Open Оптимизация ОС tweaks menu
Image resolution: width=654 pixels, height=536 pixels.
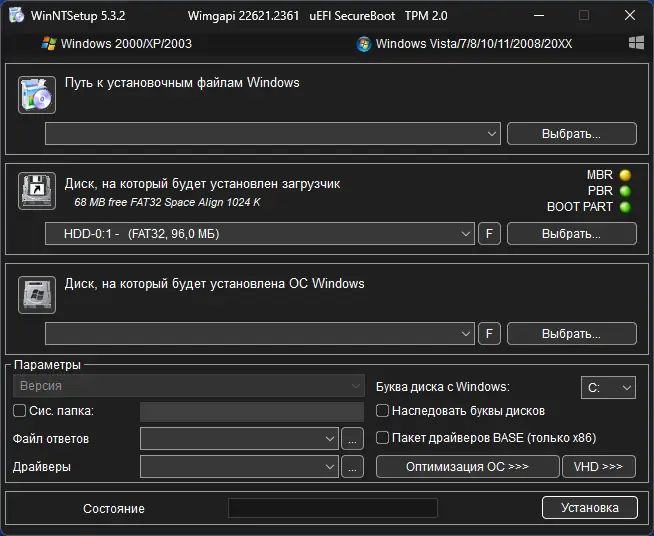pyautogui.click(x=467, y=466)
